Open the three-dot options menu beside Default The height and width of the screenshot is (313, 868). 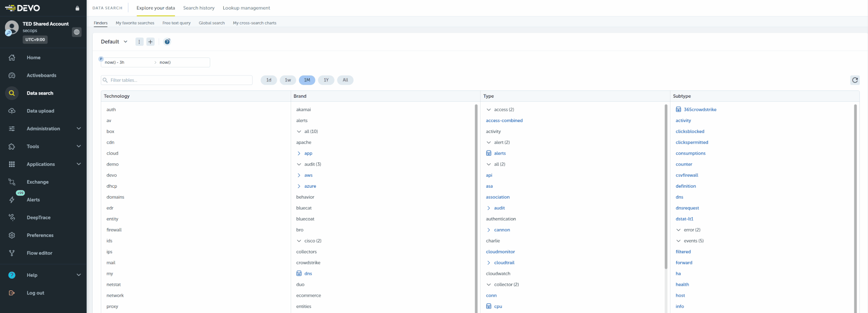(139, 42)
